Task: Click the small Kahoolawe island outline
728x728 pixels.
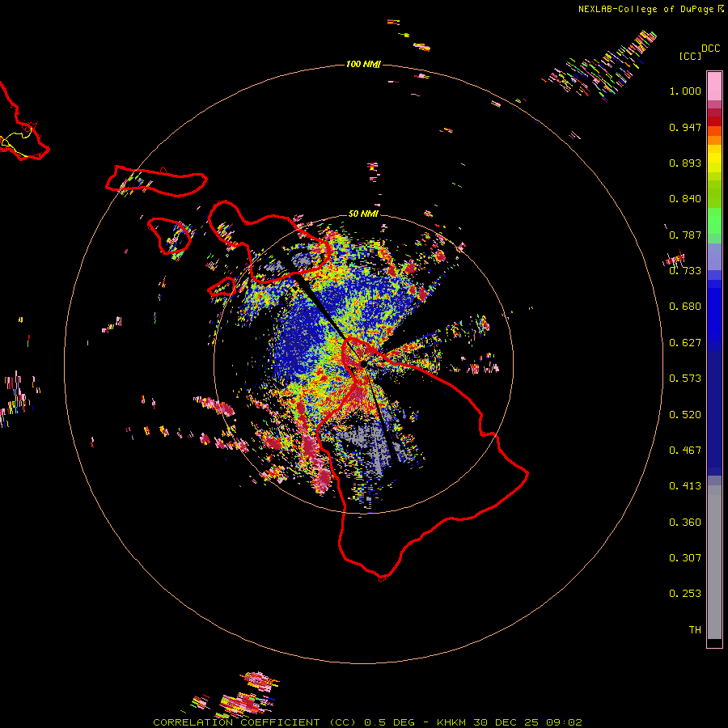Action: click(222, 287)
